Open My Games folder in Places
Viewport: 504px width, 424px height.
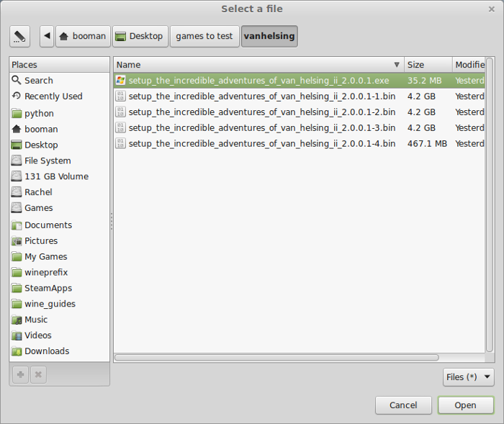tap(59, 256)
